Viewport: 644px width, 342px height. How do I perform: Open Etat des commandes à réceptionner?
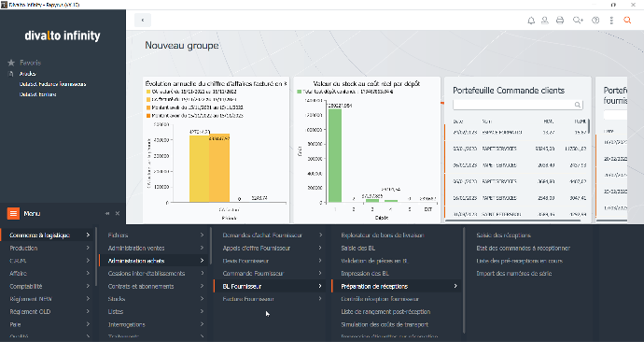click(524, 248)
